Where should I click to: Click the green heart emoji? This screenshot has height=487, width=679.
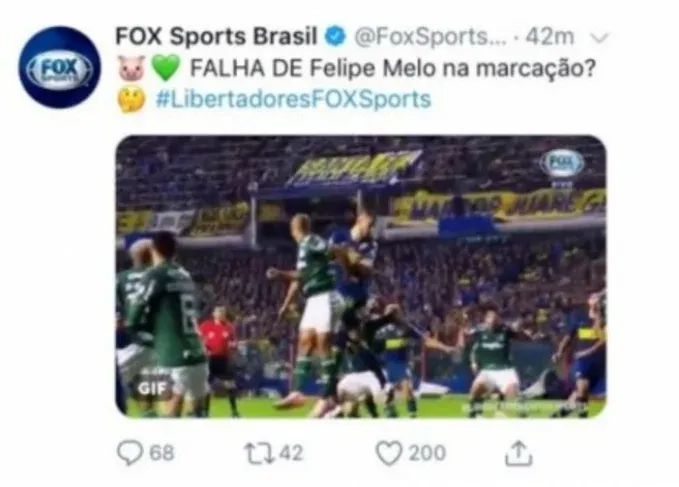click(x=165, y=68)
